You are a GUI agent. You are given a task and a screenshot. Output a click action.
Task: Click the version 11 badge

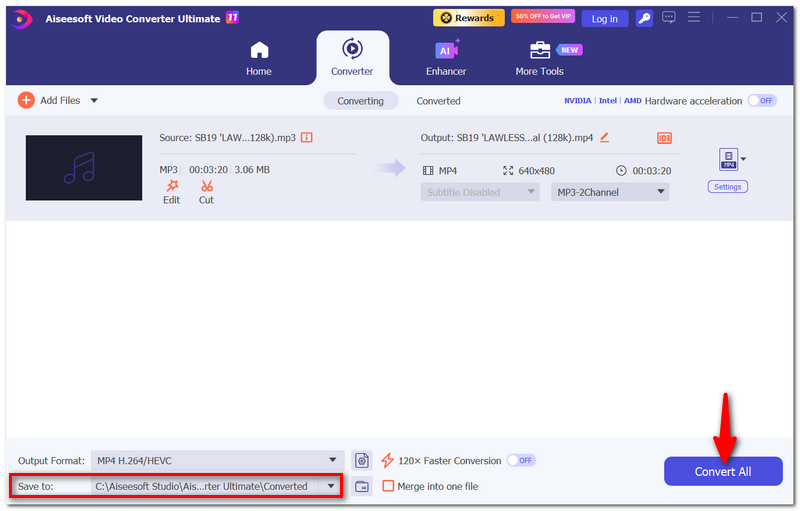(x=232, y=18)
